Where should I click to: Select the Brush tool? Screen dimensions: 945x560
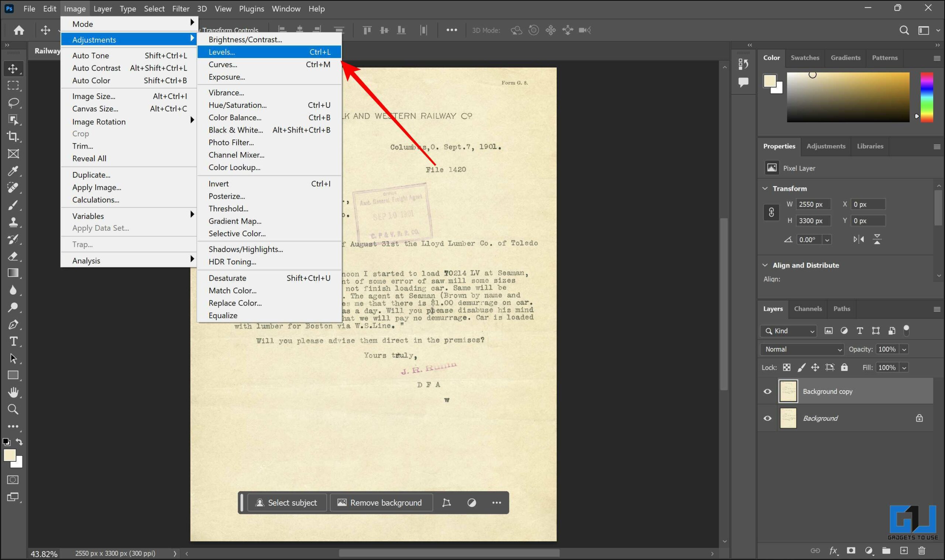pos(13,205)
